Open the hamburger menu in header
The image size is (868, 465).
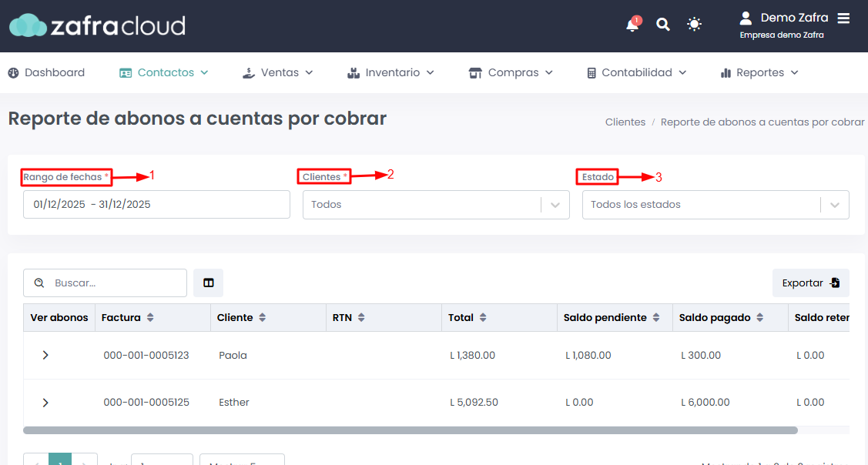(x=843, y=18)
